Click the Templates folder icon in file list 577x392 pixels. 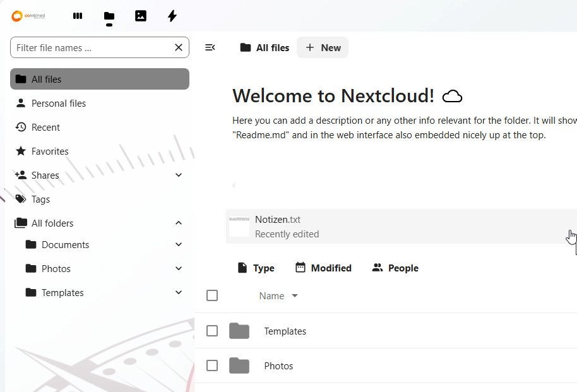(x=239, y=331)
